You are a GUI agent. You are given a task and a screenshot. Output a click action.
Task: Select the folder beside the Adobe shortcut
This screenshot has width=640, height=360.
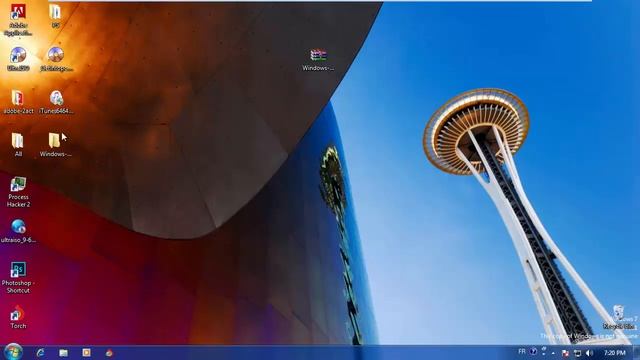pyautogui.click(x=56, y=16)
